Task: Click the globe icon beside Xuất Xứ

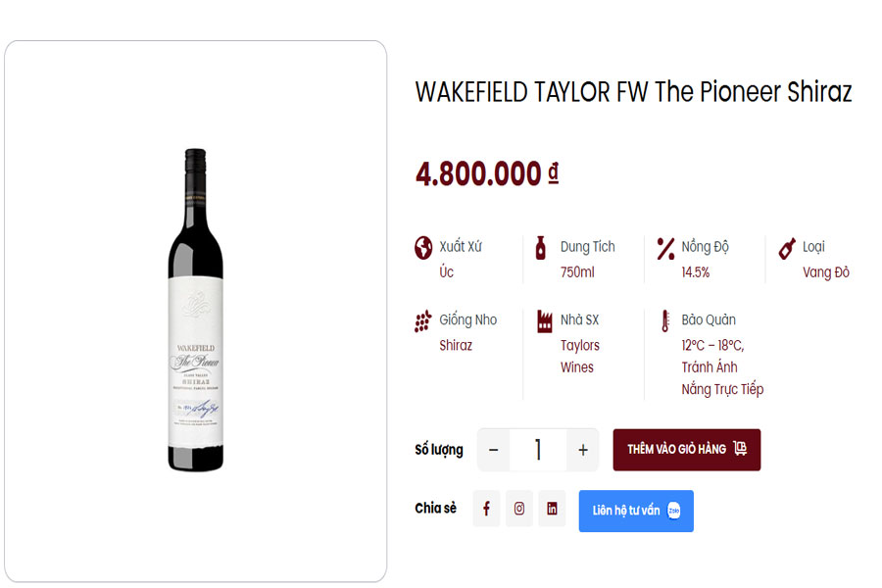Action: click(421, 246)
